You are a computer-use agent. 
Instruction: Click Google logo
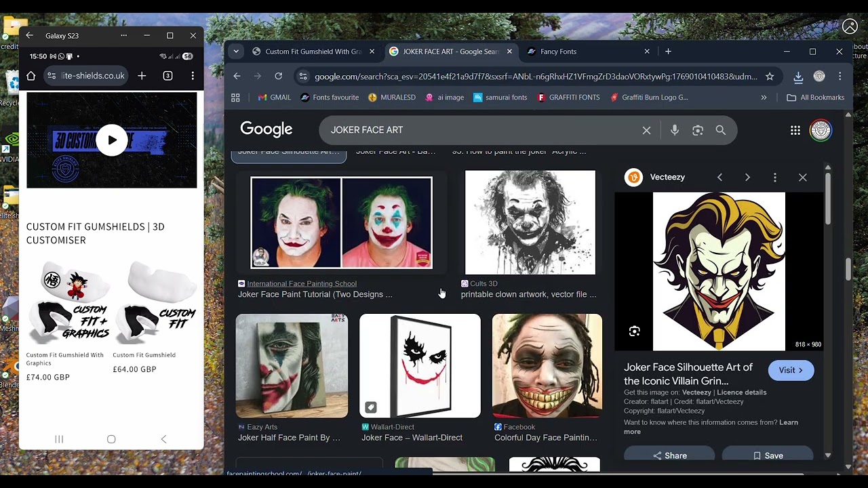[267, 129]
